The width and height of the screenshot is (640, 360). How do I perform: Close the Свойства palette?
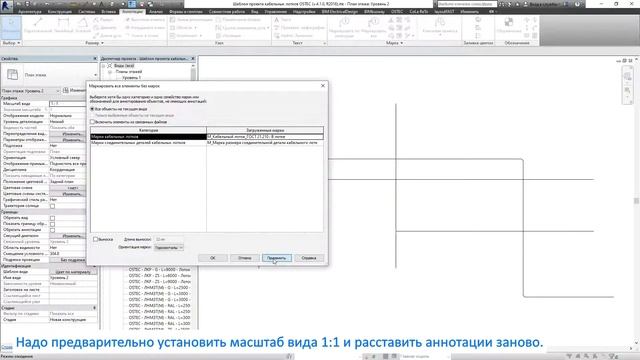[95, 59]
